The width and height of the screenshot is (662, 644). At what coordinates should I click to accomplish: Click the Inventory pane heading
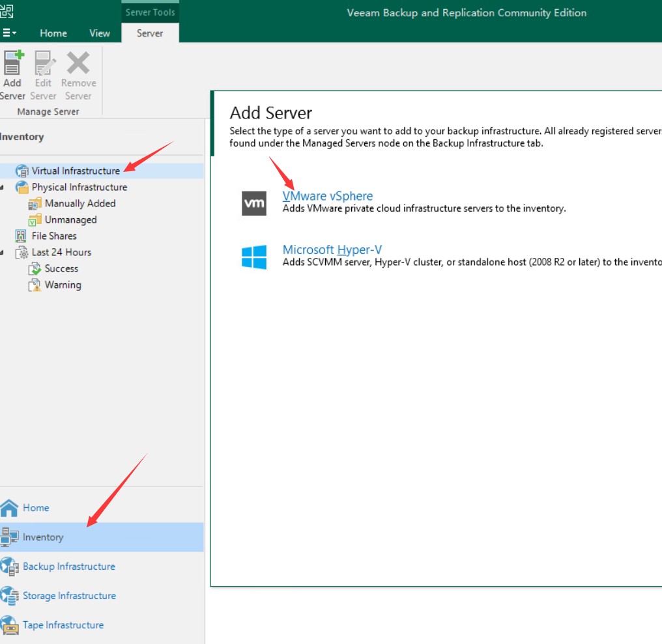tap(22, 137)
